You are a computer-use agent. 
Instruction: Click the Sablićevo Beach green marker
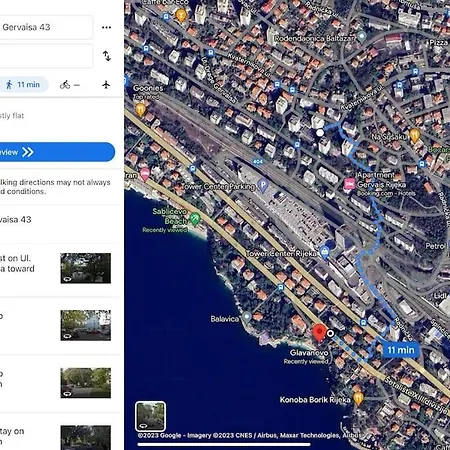coord(195,219)
